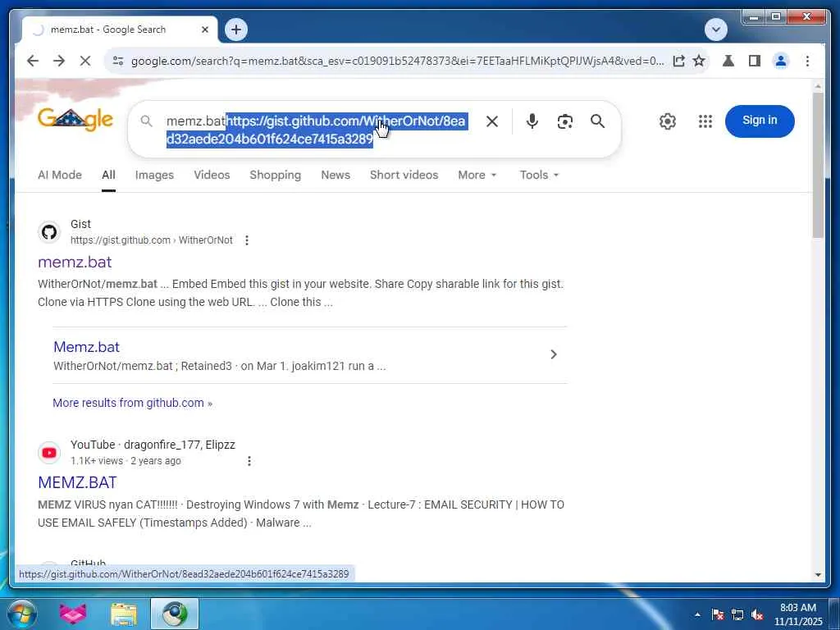Go back to the previous page
Screen dimensions: 840x630
(33, 61)
